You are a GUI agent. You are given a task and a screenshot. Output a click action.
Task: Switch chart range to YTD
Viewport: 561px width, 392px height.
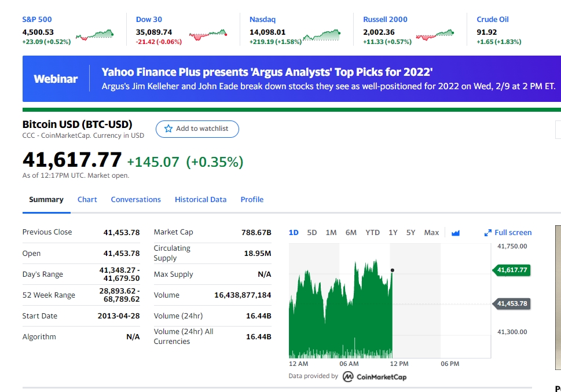(x=372, y=233)
